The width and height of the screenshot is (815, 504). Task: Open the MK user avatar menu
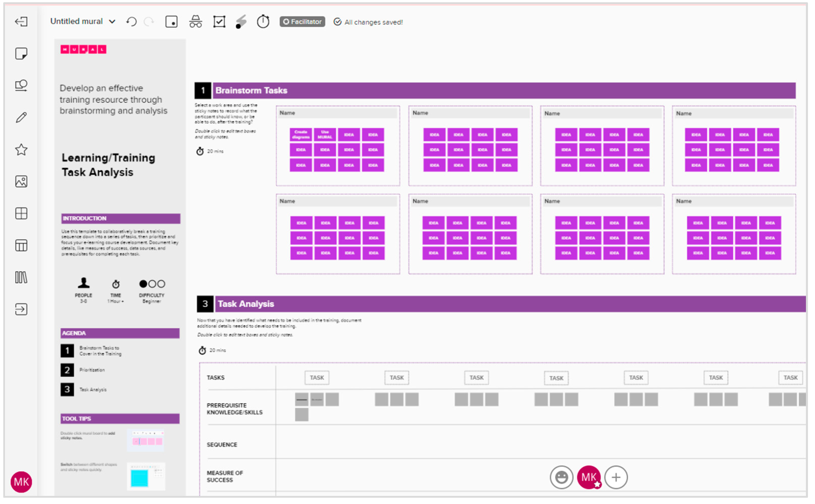point(21,482)
